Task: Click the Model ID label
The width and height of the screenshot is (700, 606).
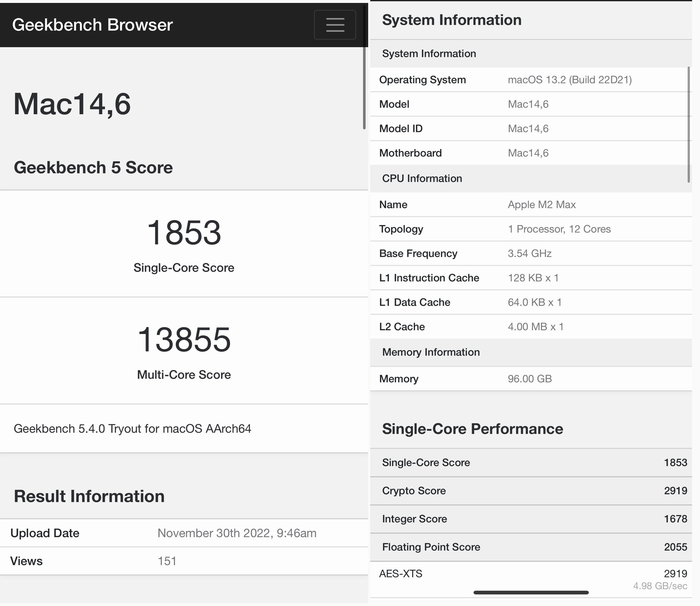Action: point(401,129)
